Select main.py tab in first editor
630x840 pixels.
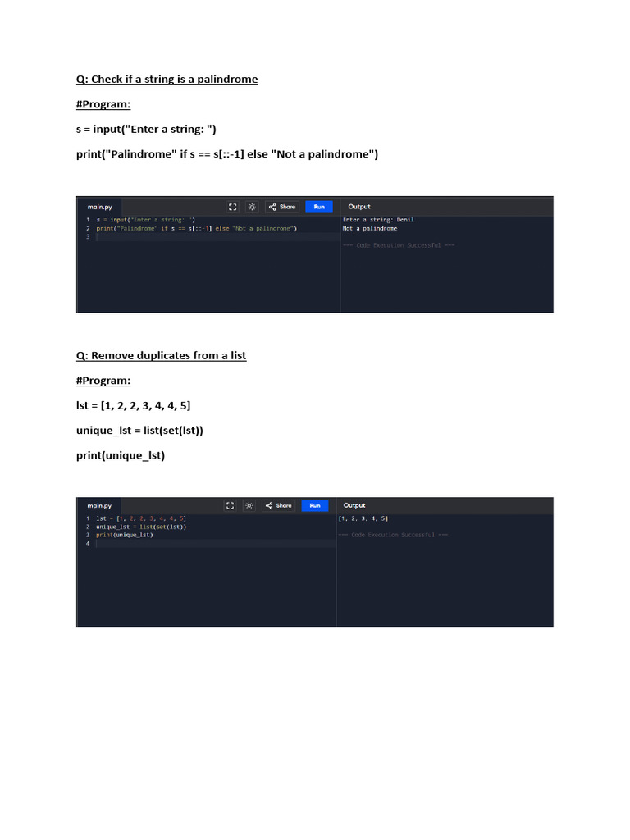click(x=99, y=207)
